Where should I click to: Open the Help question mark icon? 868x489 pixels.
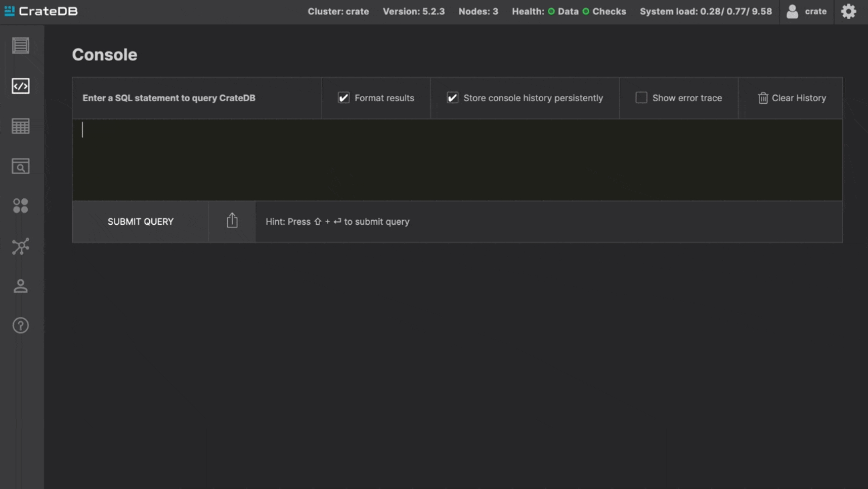point(21,325)
